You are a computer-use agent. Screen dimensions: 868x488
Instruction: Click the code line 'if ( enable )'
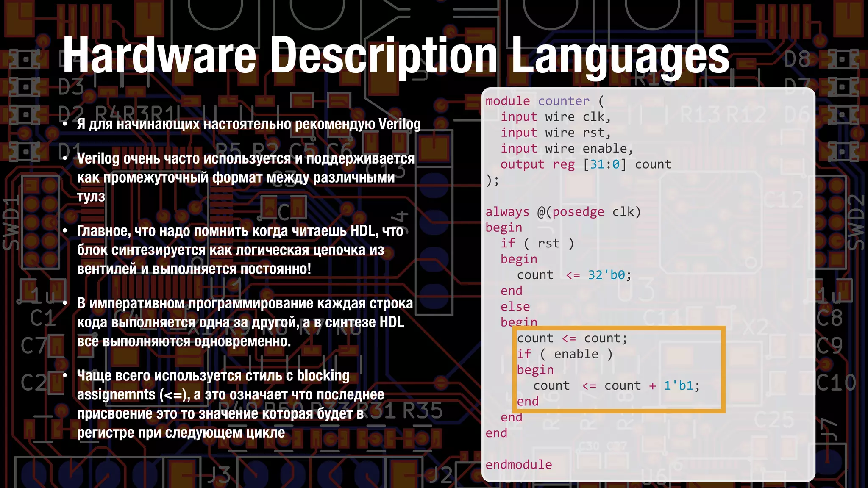[565, 354]
